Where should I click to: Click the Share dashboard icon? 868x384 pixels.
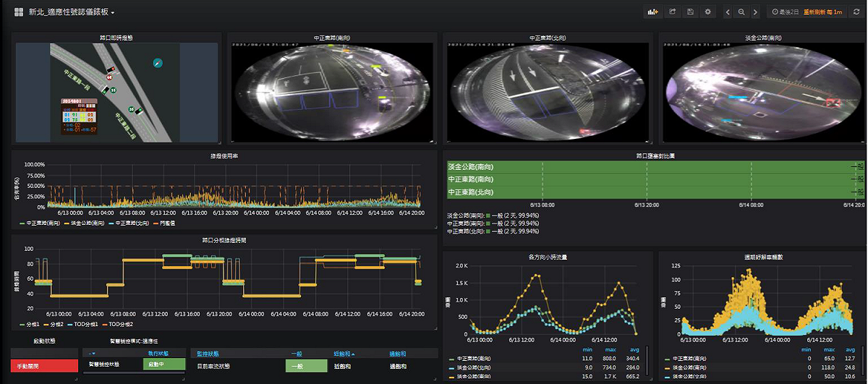pos(672,12)
